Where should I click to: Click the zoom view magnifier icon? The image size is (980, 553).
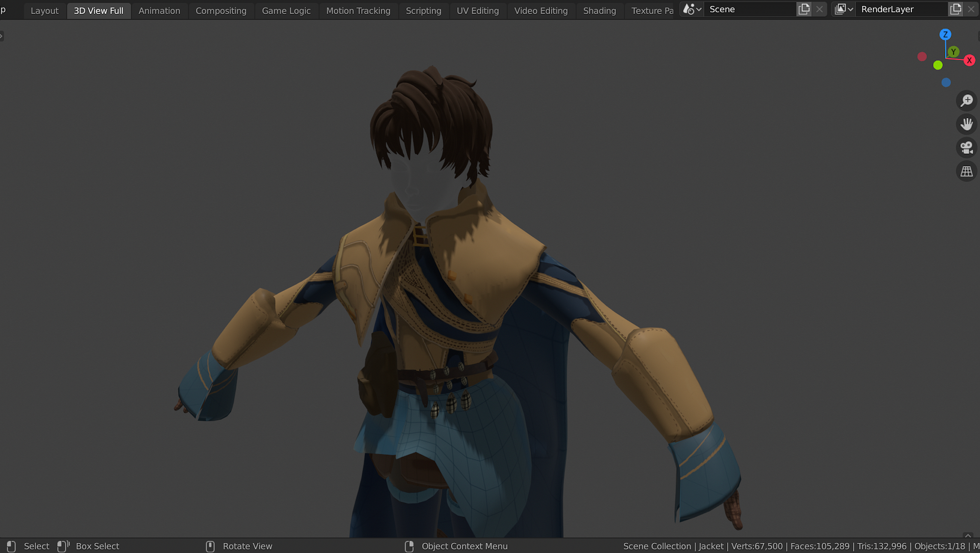pyautogui.click(x=966, y=100)
